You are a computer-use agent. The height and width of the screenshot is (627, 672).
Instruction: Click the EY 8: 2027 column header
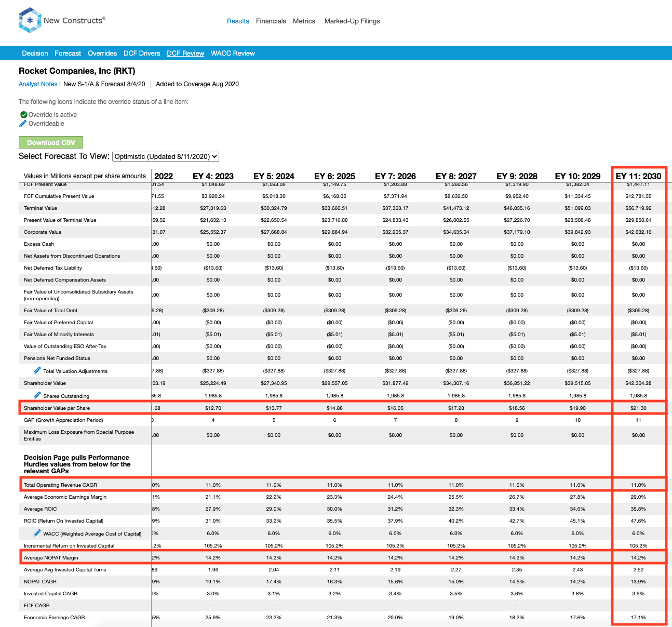(456, 176)
